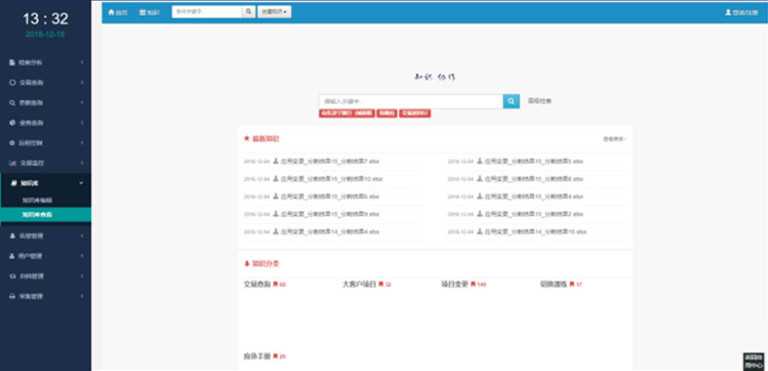
Task: Click the main keyword search input field
Action: point(411,101)
